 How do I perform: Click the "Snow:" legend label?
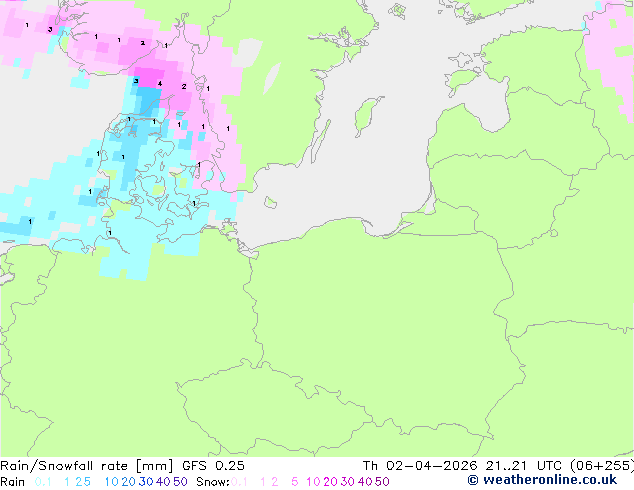point(213,482)
